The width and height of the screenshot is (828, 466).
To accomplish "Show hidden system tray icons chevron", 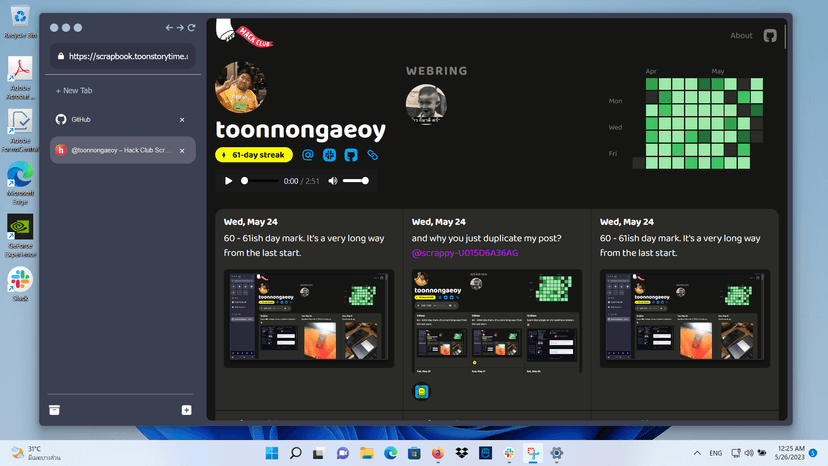I will (697, 453).
